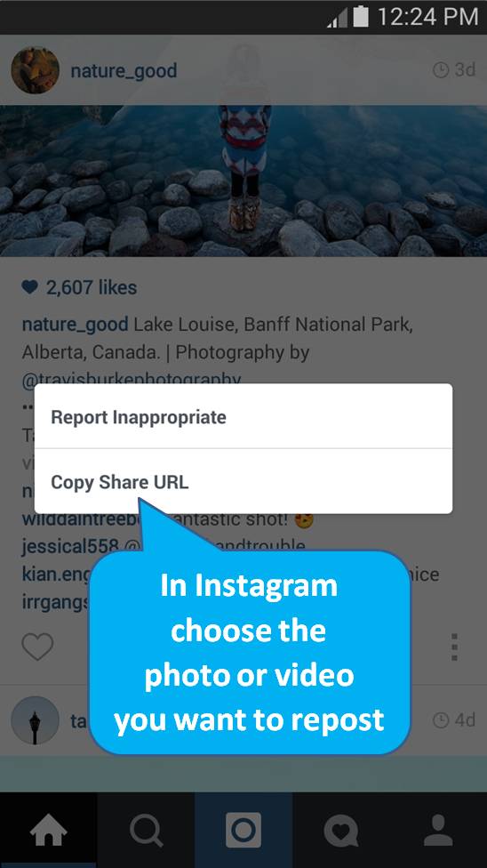Tap the Home tab icon
The height and width of the screenshot is (868, 487).
48,831
